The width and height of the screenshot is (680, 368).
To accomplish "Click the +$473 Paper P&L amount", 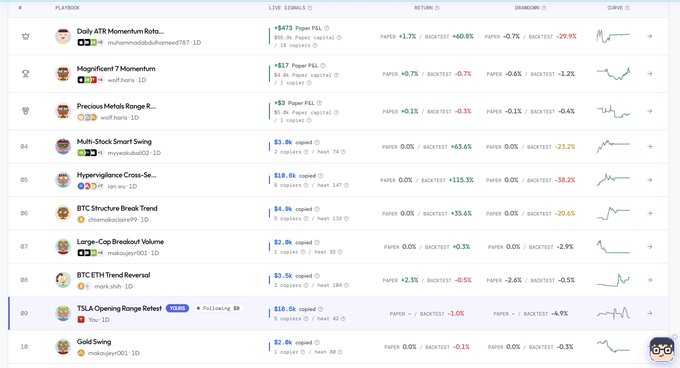I will pos(283,28).
